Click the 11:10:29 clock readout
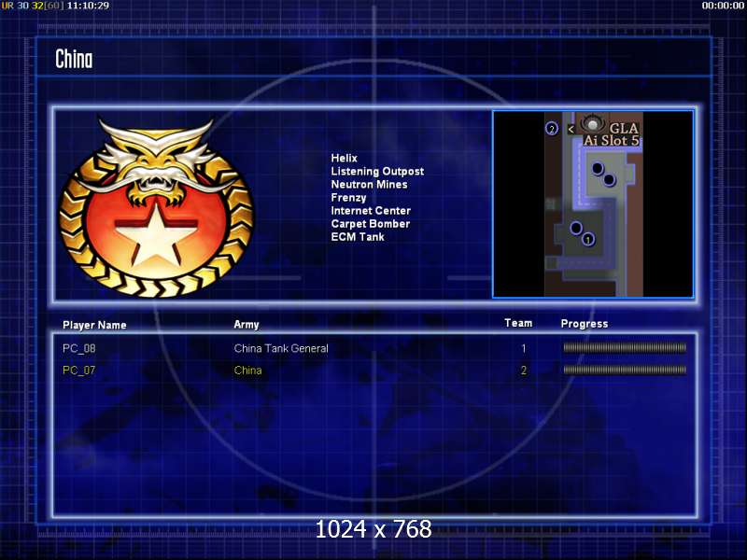Viewport: 747px width, 560px height. (x=88, y=6)
